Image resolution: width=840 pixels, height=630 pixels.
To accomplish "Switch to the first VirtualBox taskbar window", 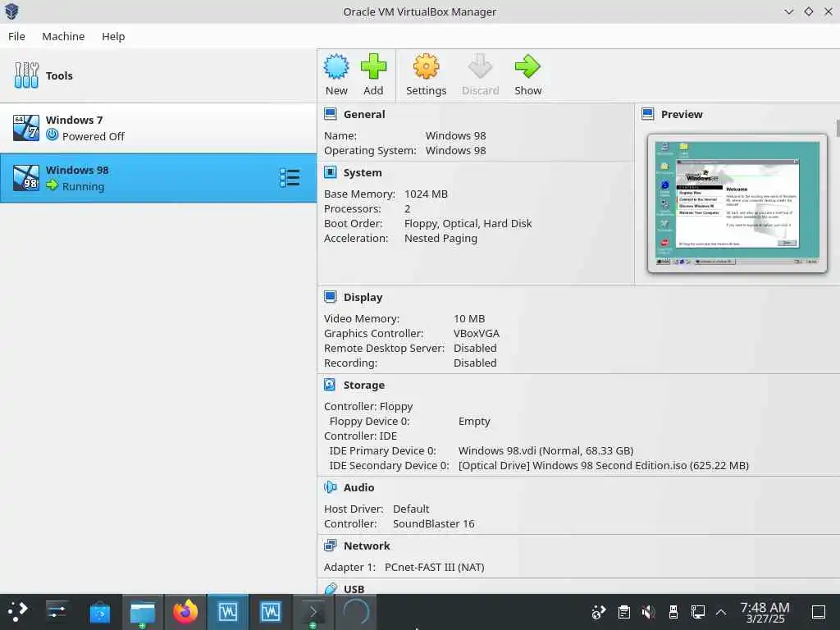I will click(x=228, y=612).
